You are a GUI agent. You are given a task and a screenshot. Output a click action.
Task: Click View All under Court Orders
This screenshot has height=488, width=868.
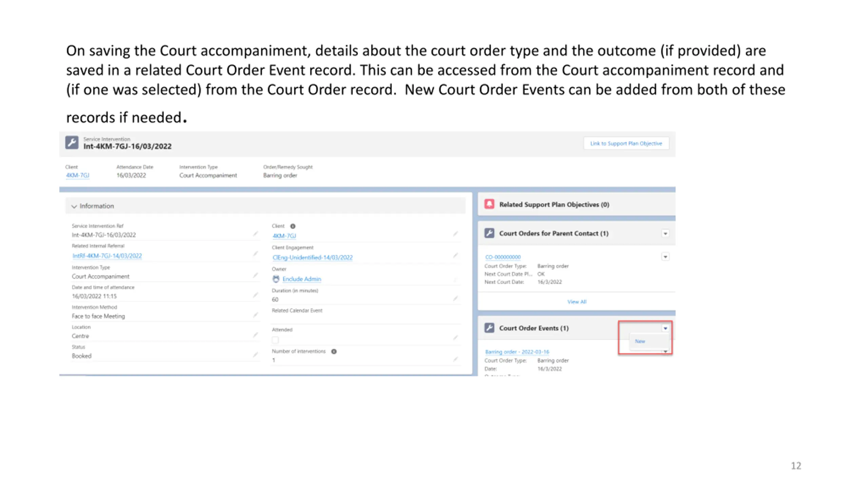click(576, 302)
